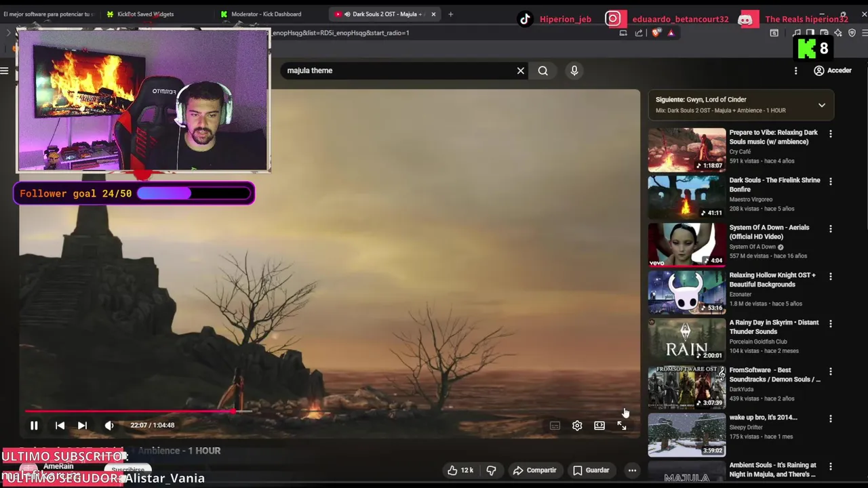Open options for wake up bro video
The height and width of the screenshot is (488, 868).
pos(830,419)
